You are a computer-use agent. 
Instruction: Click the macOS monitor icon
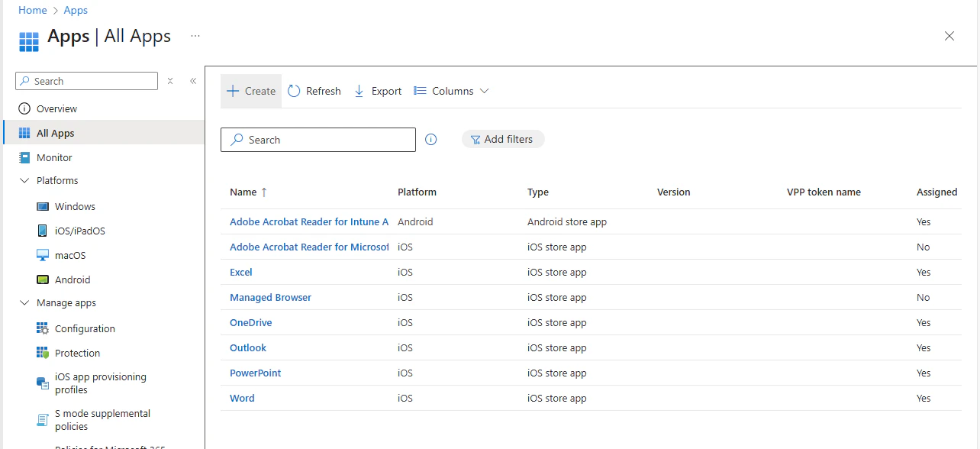pos(43,255)
